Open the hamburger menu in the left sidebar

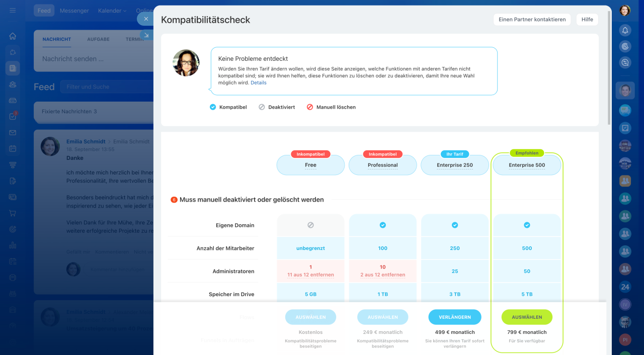(13, 10)
